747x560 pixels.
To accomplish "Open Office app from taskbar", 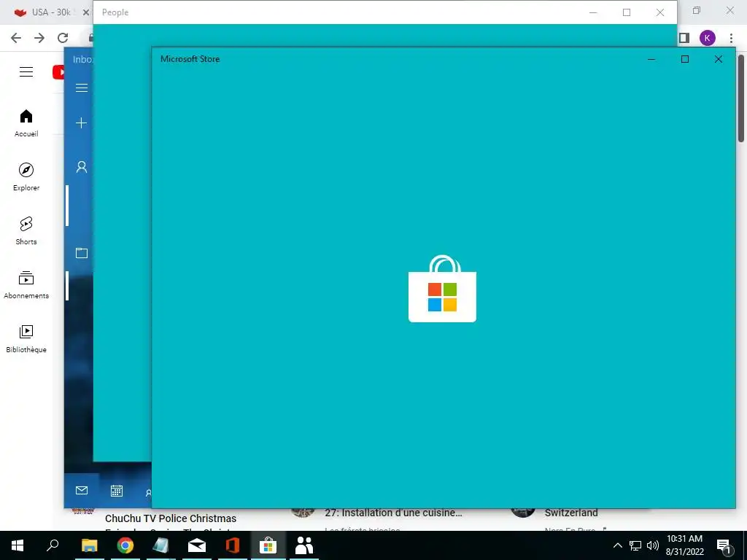I will 233,545.
